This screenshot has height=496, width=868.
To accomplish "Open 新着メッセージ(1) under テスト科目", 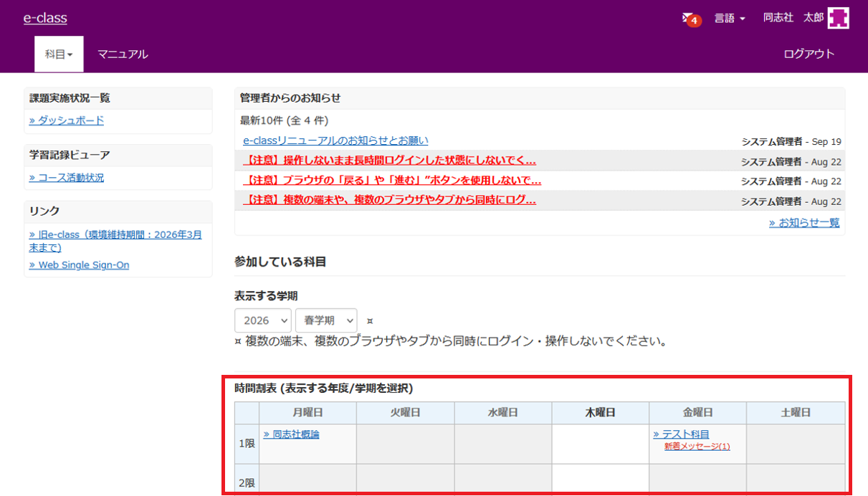I will click(697, 447).
